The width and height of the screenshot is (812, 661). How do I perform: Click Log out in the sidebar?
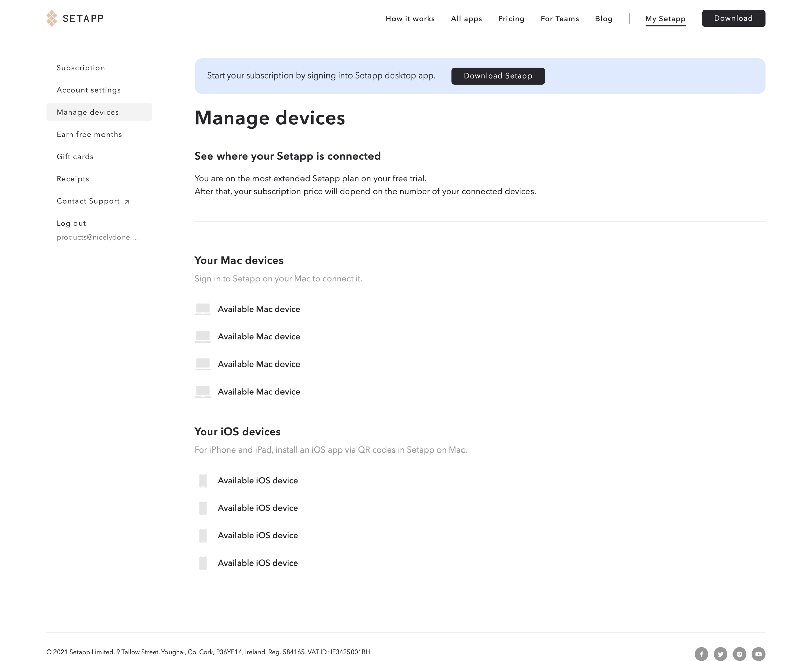[x=71, y=223]
